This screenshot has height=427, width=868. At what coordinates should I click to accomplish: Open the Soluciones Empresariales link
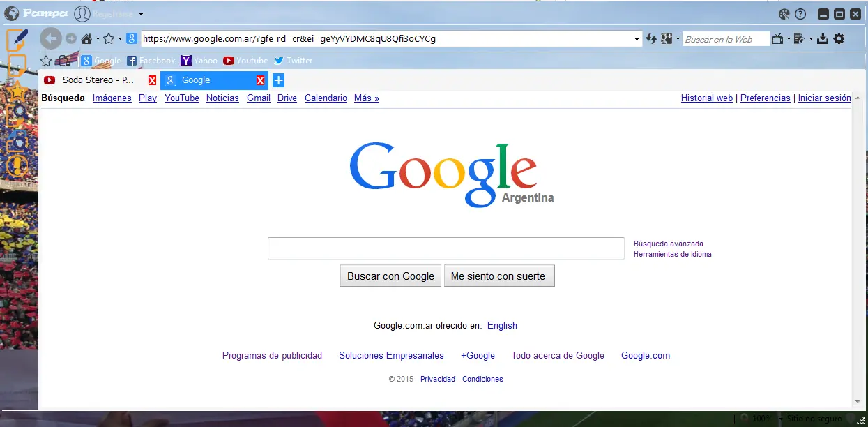coord(391,355)
